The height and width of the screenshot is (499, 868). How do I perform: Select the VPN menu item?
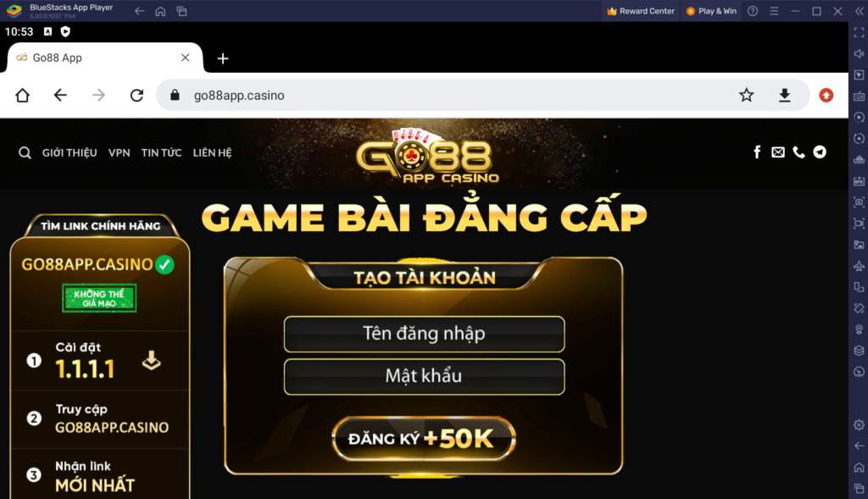pyautogui.click(x=119, y=152)
